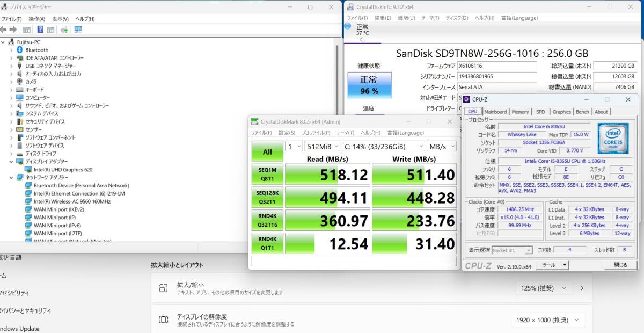This screenshot has height=333, width=644.
Task: Select the USB コネクタ マネージャー category icon
Action: tap(20, 66)
